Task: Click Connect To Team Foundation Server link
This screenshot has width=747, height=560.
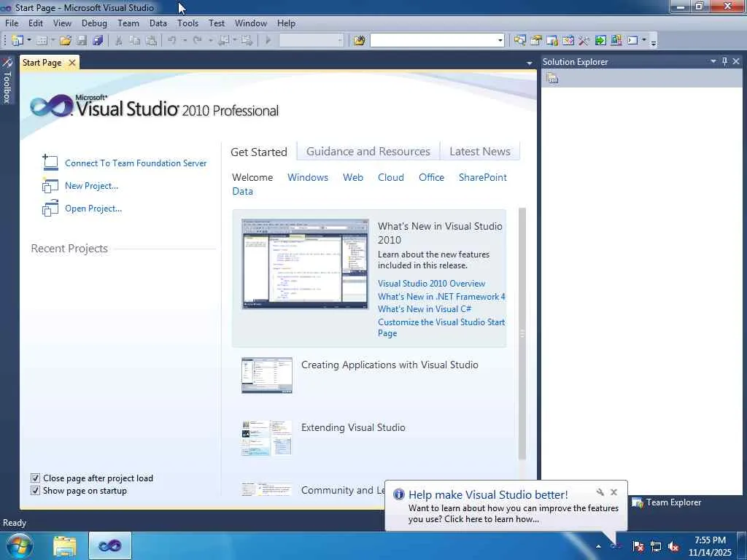Action: point(136,163)
